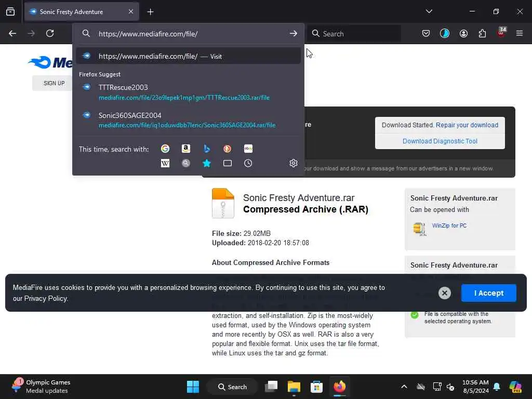Visit https://www.mediafire.com/file/ suggestion
The height and width of the screenshot is (399, 532).
point(188,56)
